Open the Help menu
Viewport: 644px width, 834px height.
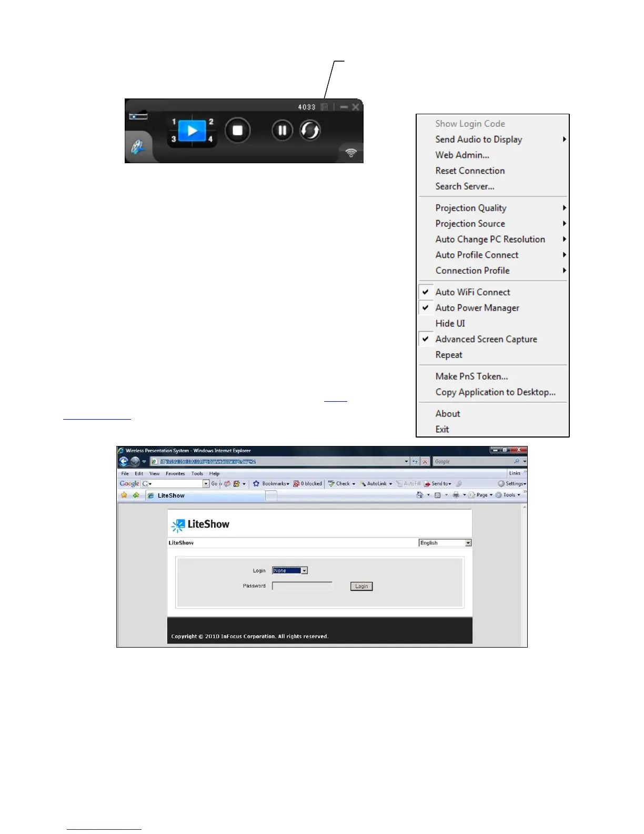coord(214,473)
